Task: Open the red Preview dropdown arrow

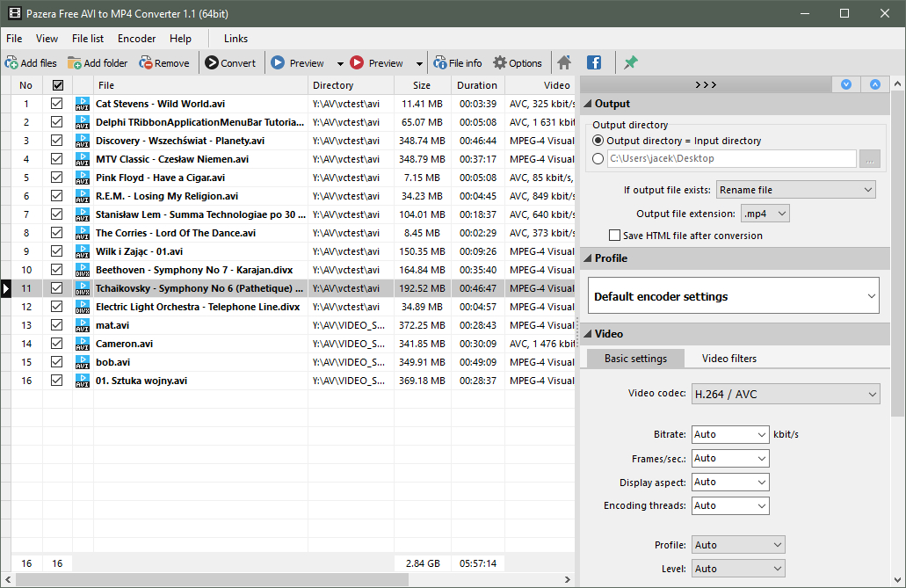Action: coord(419,63)
